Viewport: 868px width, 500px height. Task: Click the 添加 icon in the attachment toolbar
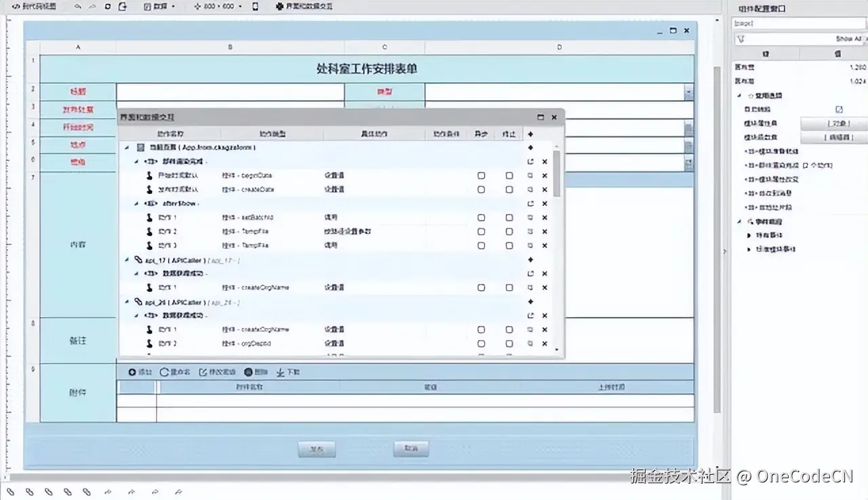pos(132,373)
